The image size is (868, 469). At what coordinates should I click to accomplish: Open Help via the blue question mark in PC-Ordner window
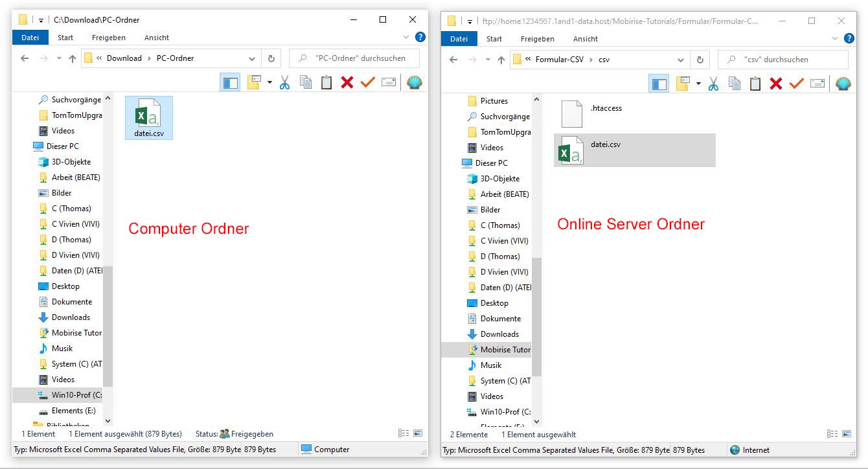coord(420,38)
